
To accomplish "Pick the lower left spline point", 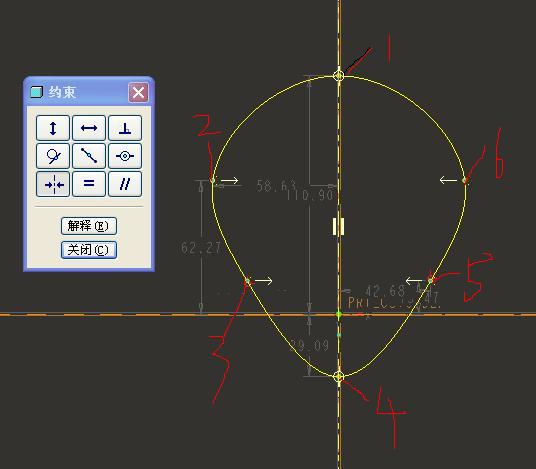I will (x=247, y=281).
